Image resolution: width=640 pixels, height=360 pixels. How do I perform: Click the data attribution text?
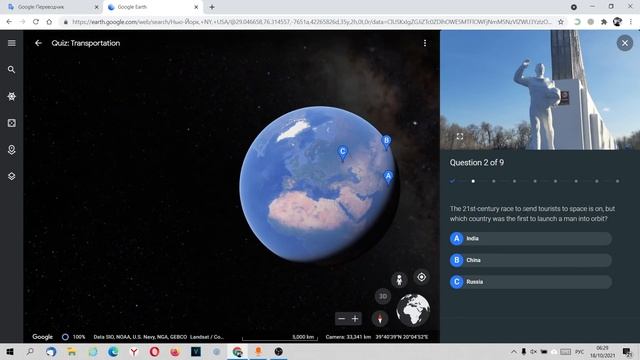[x=158, y=337]
